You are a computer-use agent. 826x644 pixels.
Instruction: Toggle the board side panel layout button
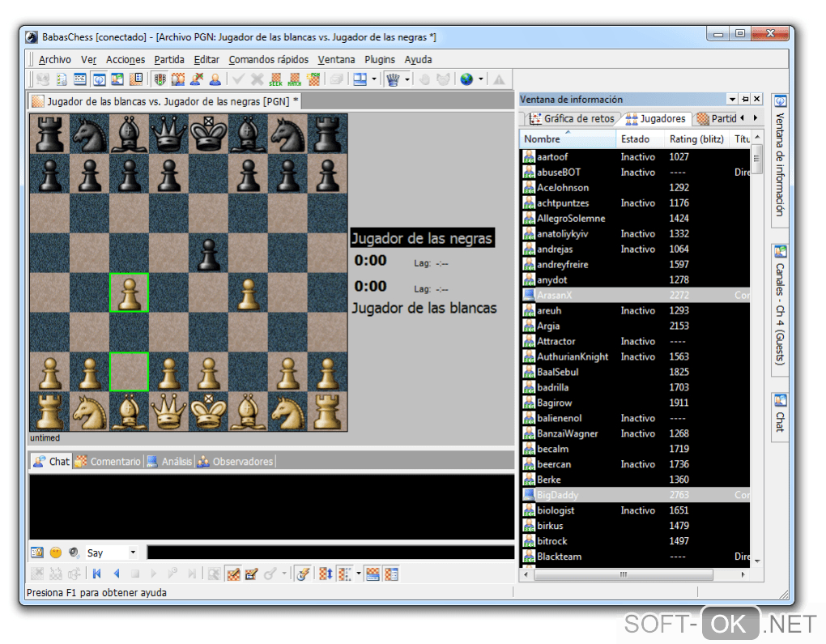coord(344,574)
